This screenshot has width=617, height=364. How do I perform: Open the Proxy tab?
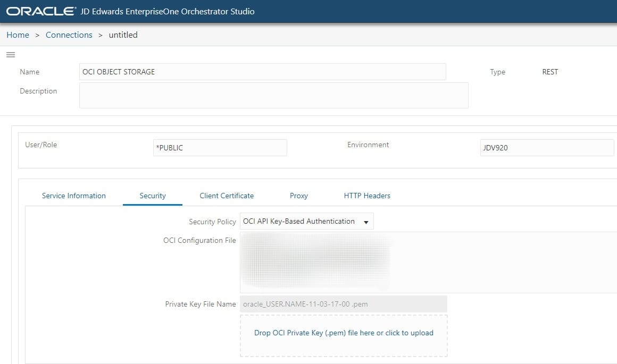coord(299,196)
